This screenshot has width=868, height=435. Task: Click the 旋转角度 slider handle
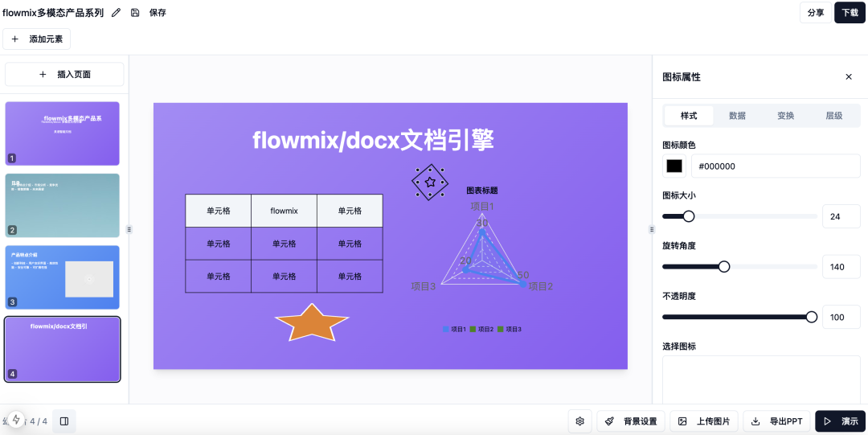click(x=723, y=266)
